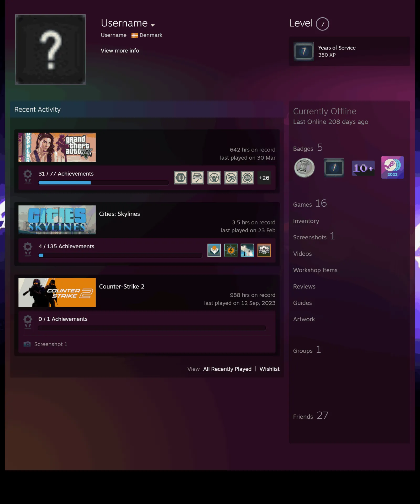Open the silver coin community badge
The height and width of the screenshot is (504, 420).
pos(304,168)
